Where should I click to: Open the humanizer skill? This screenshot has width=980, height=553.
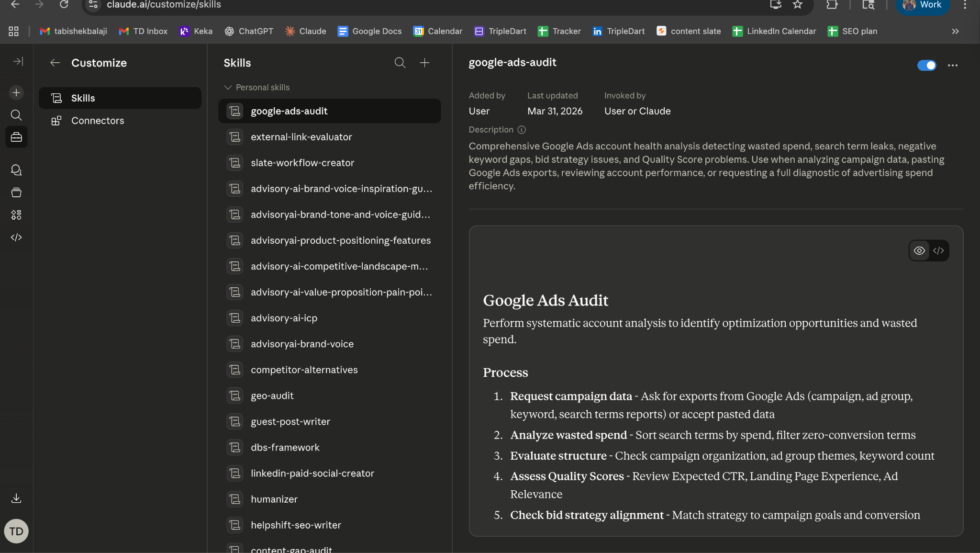click(274, 499)
